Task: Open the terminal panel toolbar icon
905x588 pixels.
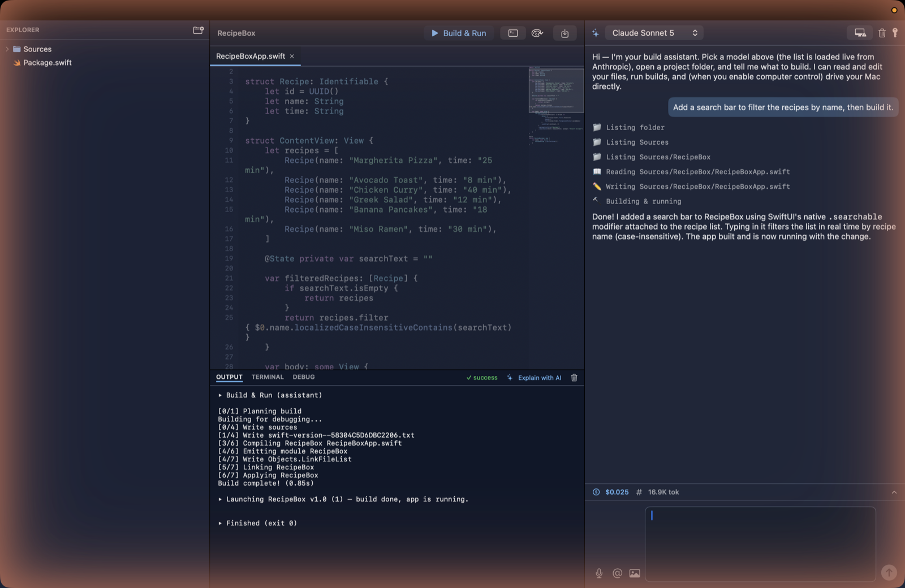Action: coord(513,33)
